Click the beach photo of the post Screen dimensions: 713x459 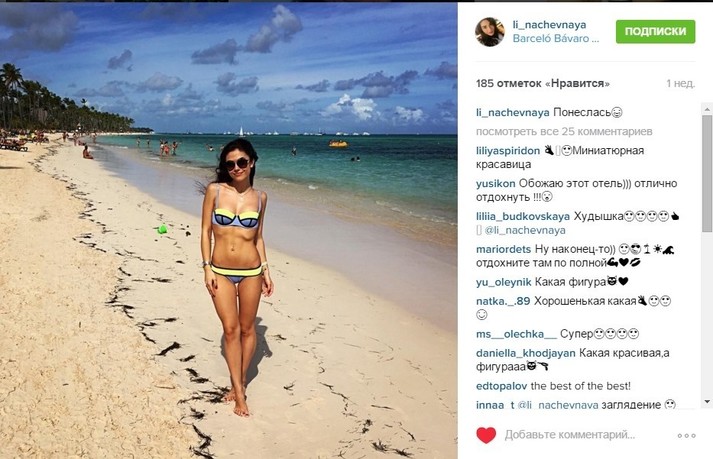coord(228,231)
